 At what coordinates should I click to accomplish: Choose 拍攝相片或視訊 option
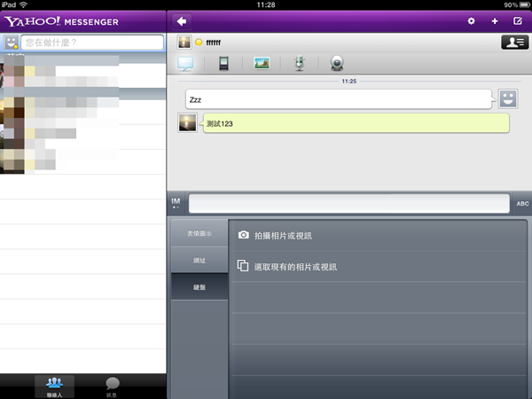pyautogui.click(x=379, y=235)
